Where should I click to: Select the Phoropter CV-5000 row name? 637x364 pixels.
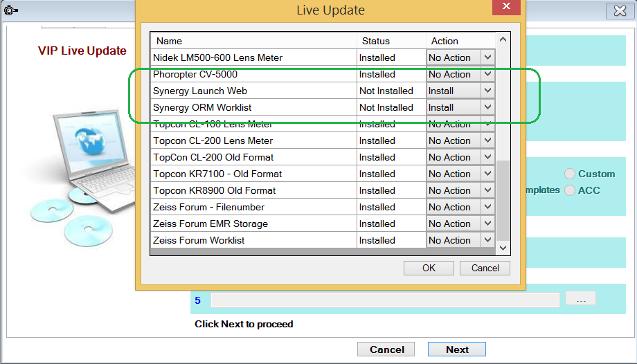pos(195,74)
